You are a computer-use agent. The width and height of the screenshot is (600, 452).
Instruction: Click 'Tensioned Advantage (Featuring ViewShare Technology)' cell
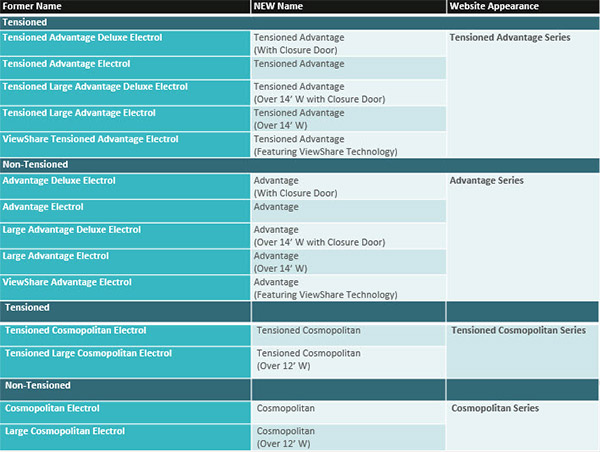coord(349,145)
